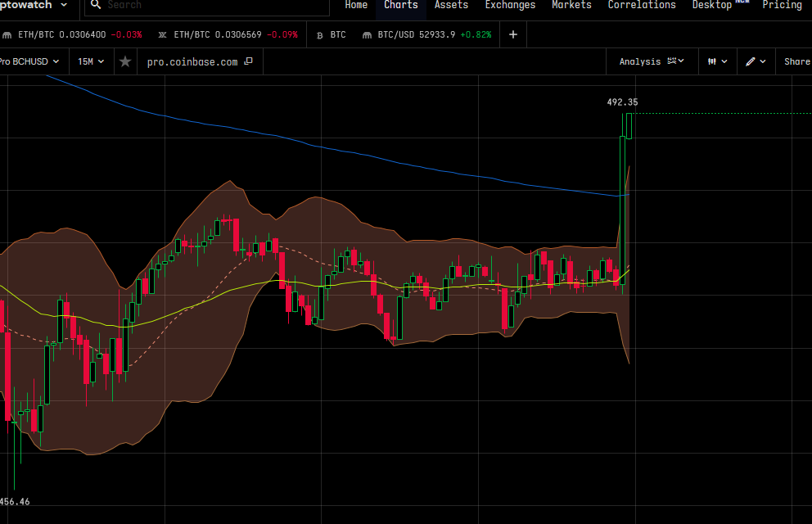812x524 pixels.
Task: Open the Correlations menu item
Action: 642,5
